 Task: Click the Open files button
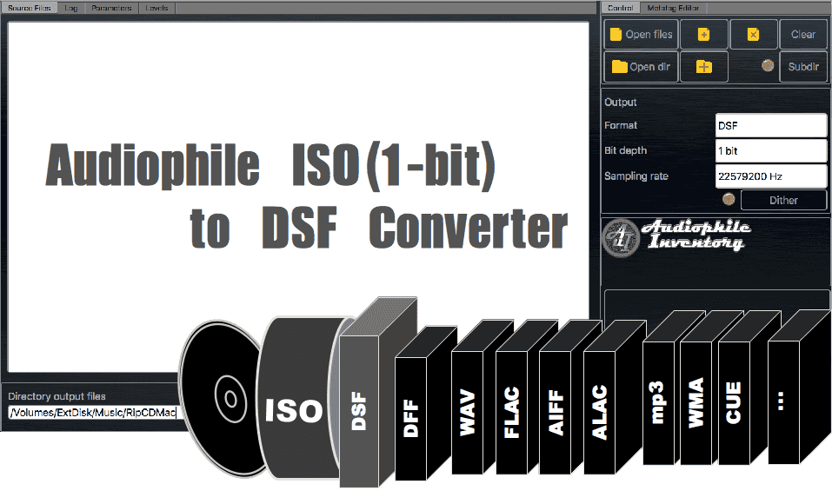641,35
